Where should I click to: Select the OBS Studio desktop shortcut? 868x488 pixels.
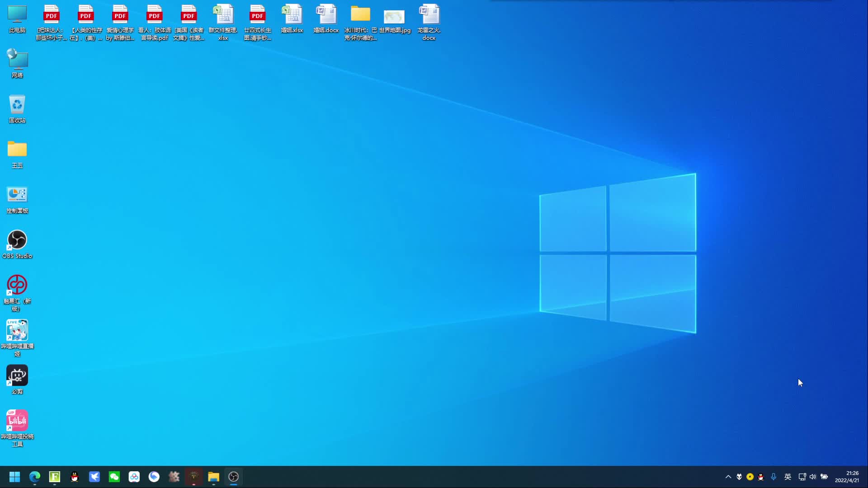(17, 244)
